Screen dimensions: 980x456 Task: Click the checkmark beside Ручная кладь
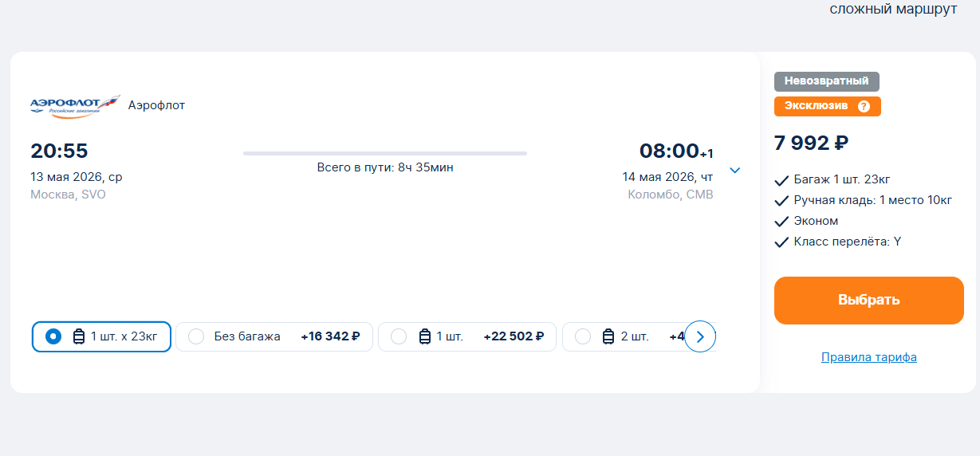coord(781,200)
